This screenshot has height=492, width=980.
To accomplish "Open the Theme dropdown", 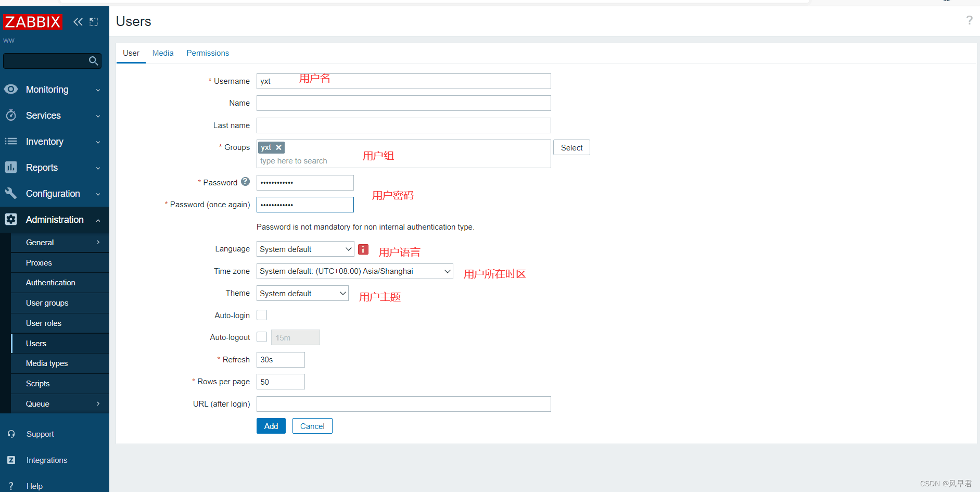I will (x=302, y=293).
